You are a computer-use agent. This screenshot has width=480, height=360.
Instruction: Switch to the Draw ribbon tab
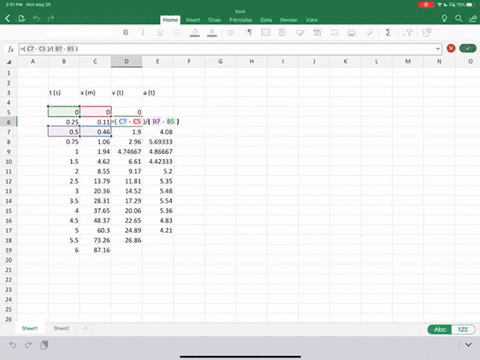[214, 20]
